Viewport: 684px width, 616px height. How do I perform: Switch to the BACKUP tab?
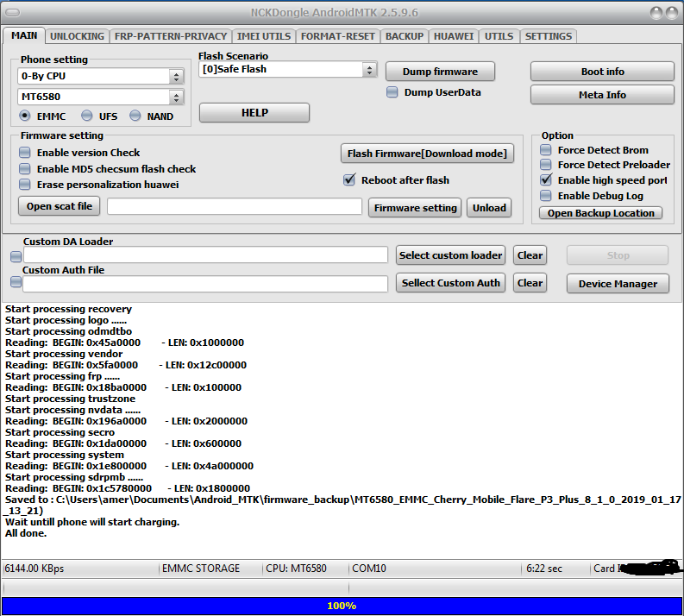(x=405, y=36)
